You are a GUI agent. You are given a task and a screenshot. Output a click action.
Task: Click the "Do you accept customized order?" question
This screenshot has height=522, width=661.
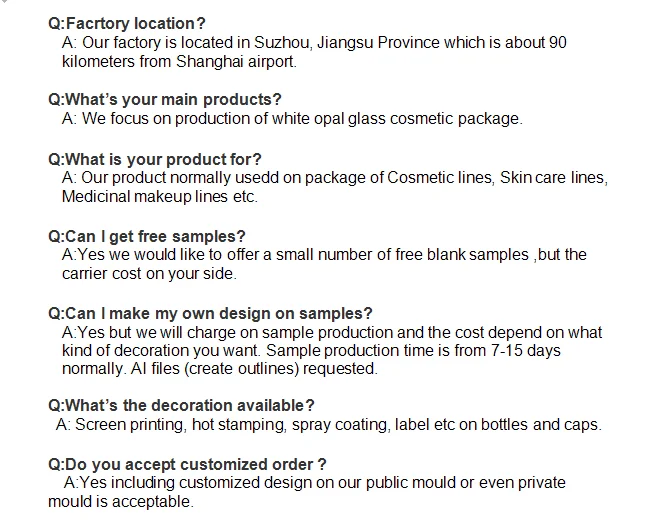[x=187, y=464]
